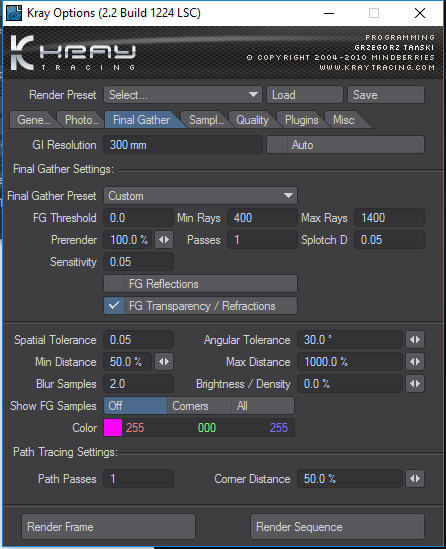Click the Render Frame button

point(109,527)
